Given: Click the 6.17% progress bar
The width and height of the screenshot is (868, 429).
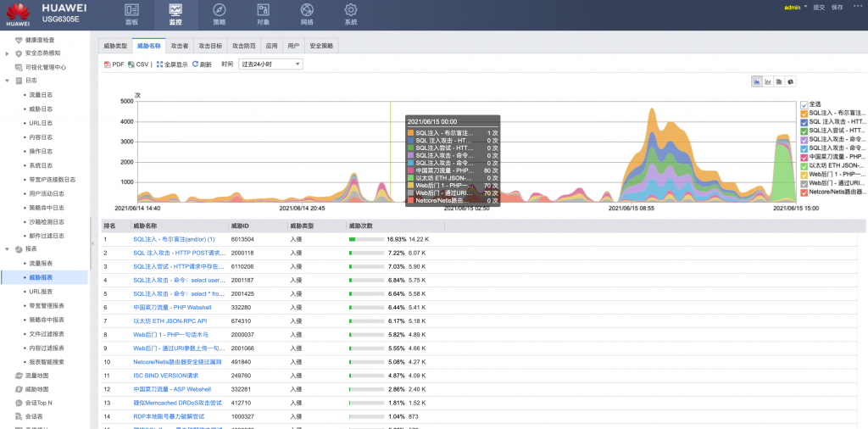Looking at the screenshot, I should 366,320.
